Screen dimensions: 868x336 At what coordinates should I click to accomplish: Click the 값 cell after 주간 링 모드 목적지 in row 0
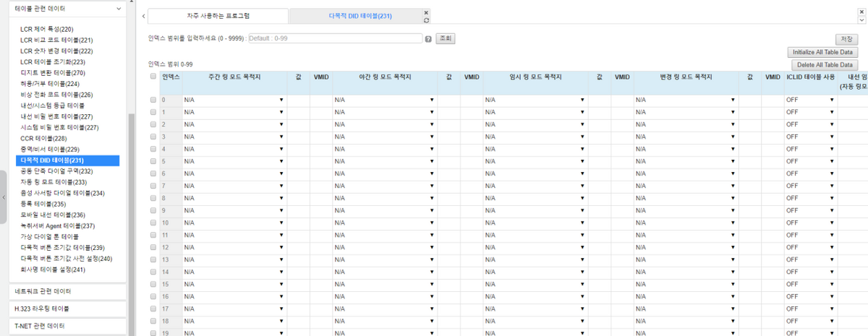point(299,100)
